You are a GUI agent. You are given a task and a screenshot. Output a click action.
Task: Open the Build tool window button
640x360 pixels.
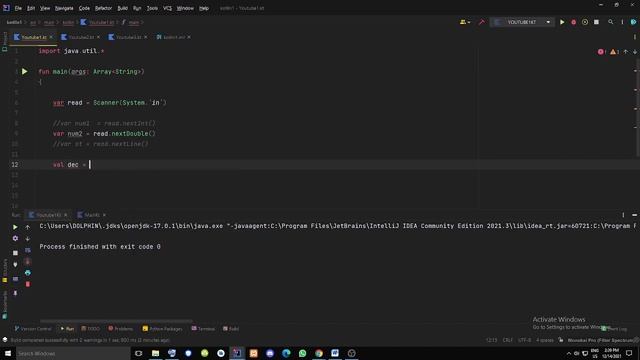[231, 329]
